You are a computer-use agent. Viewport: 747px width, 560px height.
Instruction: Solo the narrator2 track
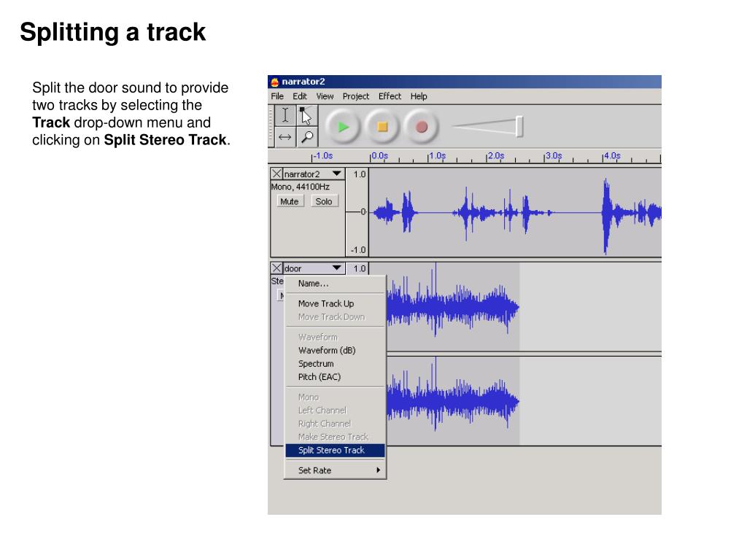323,201
